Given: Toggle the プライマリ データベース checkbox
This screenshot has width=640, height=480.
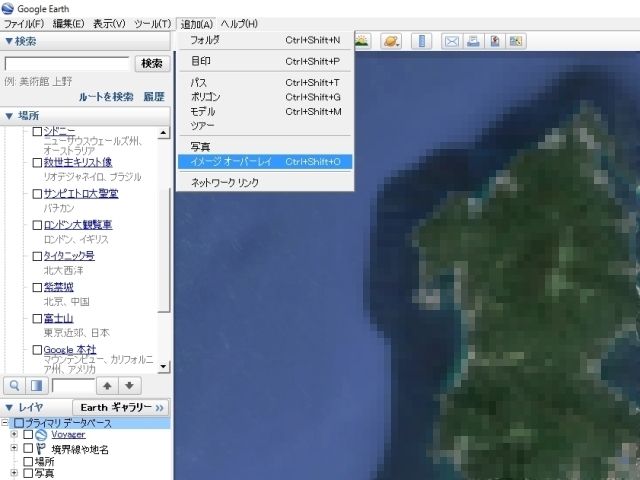Looking at the screenshot, I should [x=19, y=423].
